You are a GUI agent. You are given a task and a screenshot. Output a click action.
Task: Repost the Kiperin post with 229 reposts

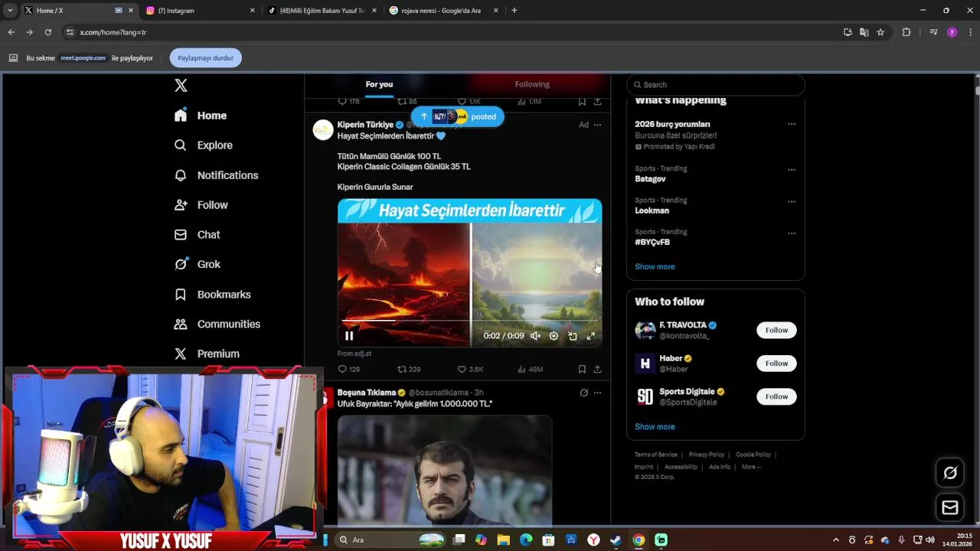point(409,369)
